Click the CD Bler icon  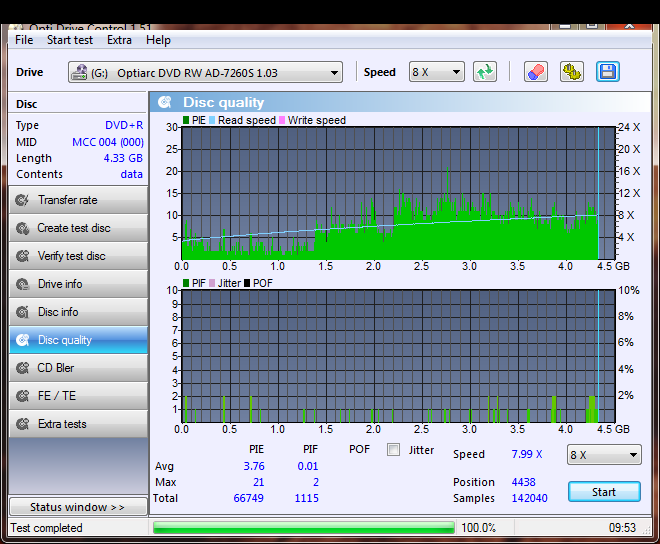click(22, 368)
